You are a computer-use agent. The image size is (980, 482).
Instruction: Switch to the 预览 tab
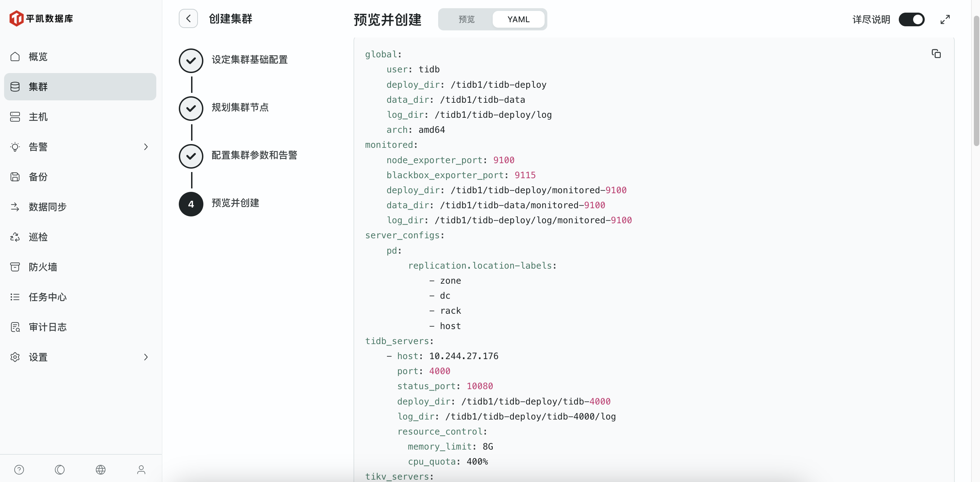[466, 19]
